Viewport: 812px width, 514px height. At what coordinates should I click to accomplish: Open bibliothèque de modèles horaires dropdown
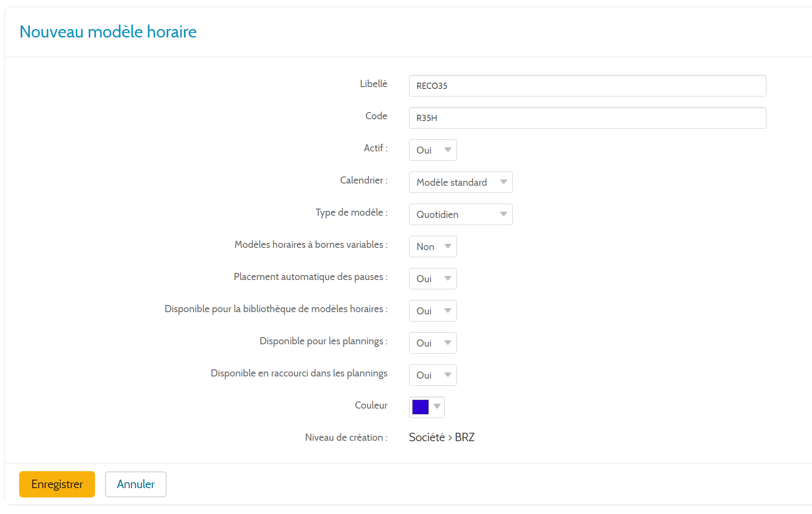(432, 311)
